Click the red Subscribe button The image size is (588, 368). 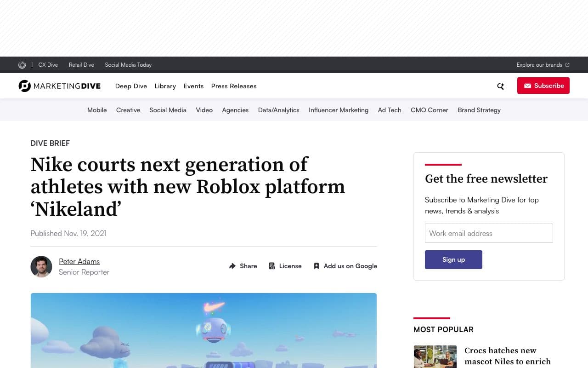pos(543,86)
